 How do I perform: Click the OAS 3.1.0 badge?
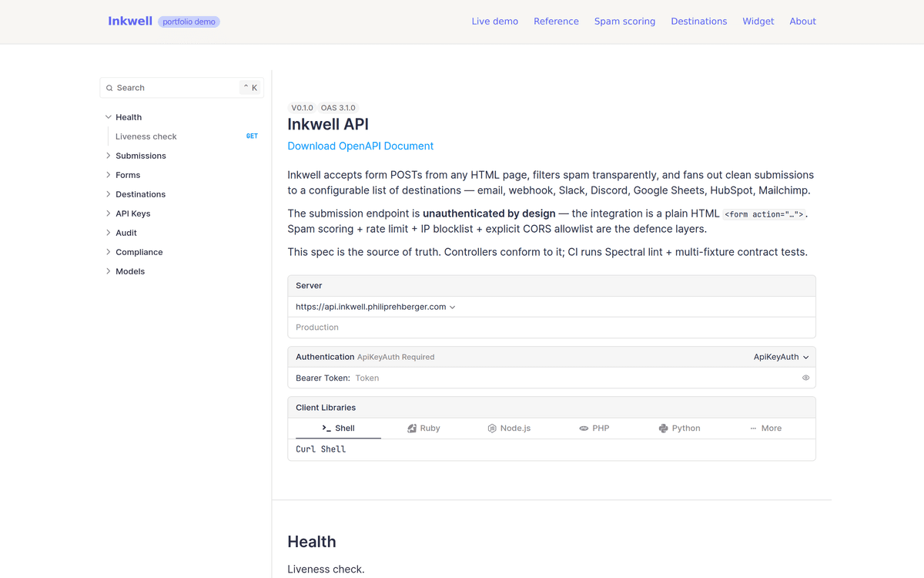(338, 108)
